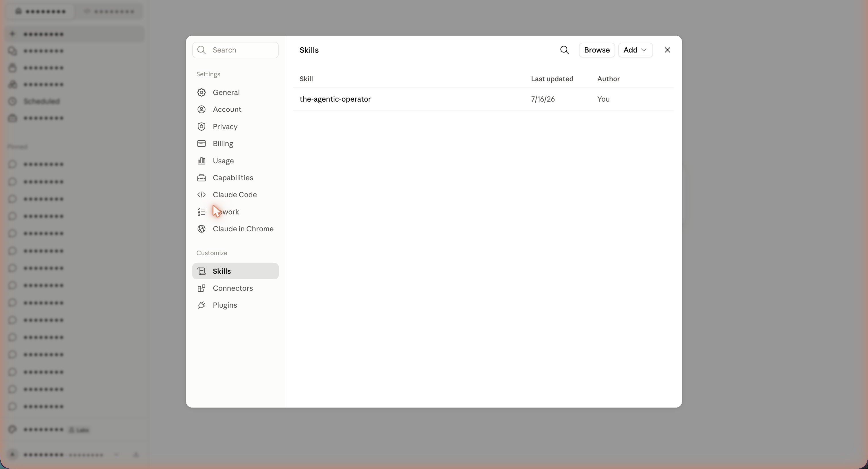
Task: Click the Capabilities briefcase icon
Action: pyautogui.click(x=201, y=178)
